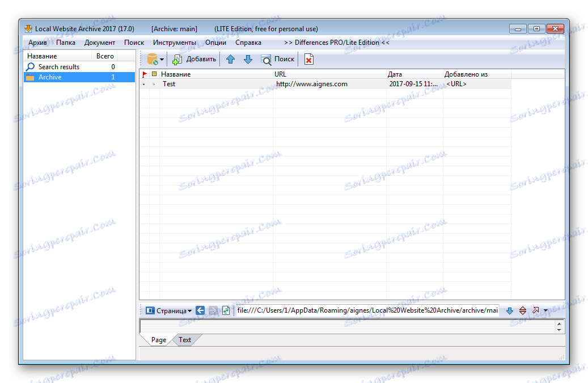Image resolution: width=588 pixels, height=383 pixels.
Task: Click preview pane scroll up arrow
Action: pyautogui.click(x=559, y=324)
